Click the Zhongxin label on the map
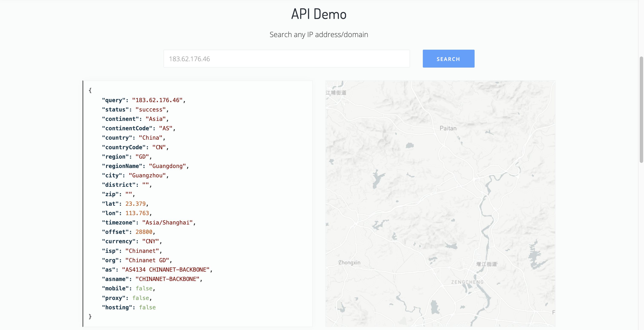This screenshot has width=644, height=330. (349, 262)
